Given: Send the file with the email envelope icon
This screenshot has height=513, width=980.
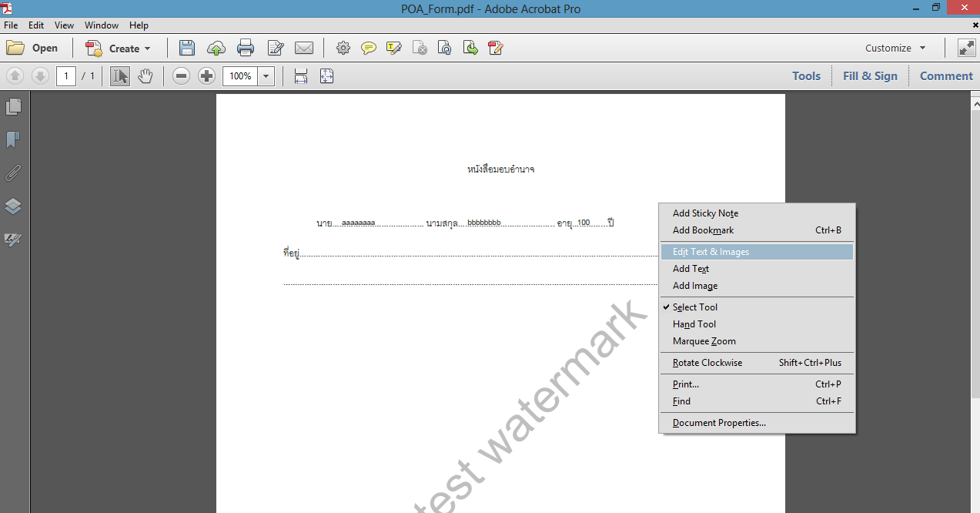Looking at the screenshot, I should (x=304, y=48).
